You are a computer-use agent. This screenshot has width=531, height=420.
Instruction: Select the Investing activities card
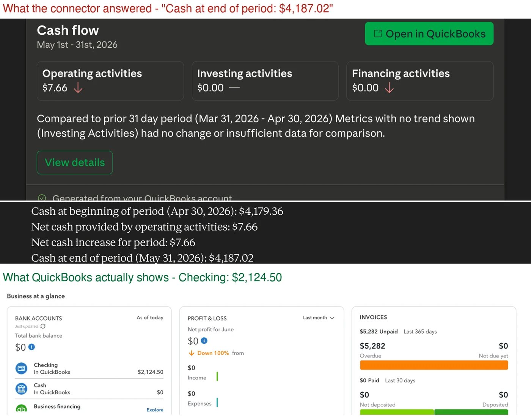(265, 81)
